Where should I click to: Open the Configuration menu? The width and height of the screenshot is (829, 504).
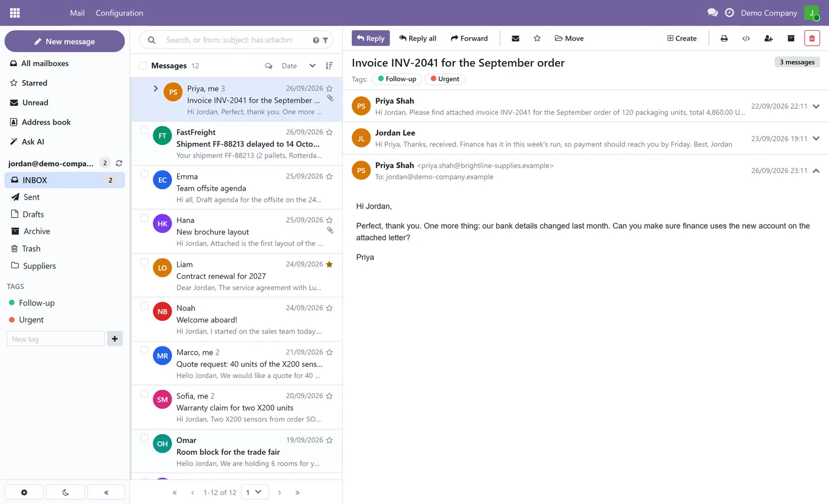click(x=119, y=12)
